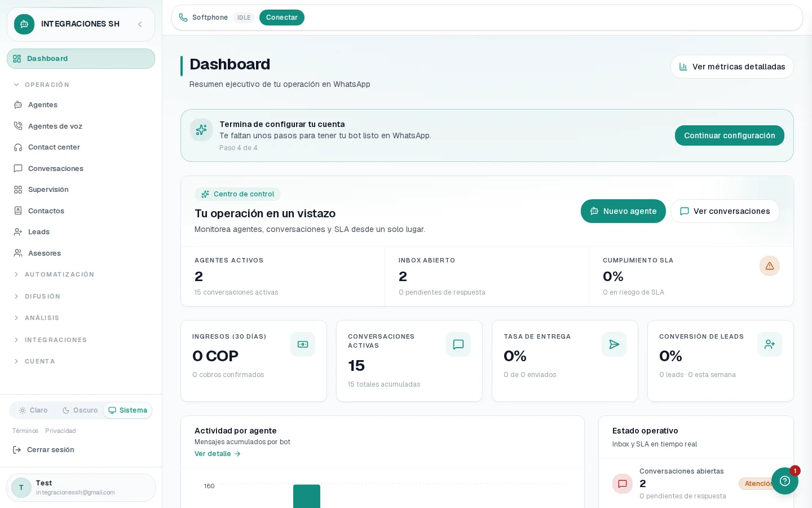
Task: Click the Agentes de voz phone icon
Action: click(18, 126)
